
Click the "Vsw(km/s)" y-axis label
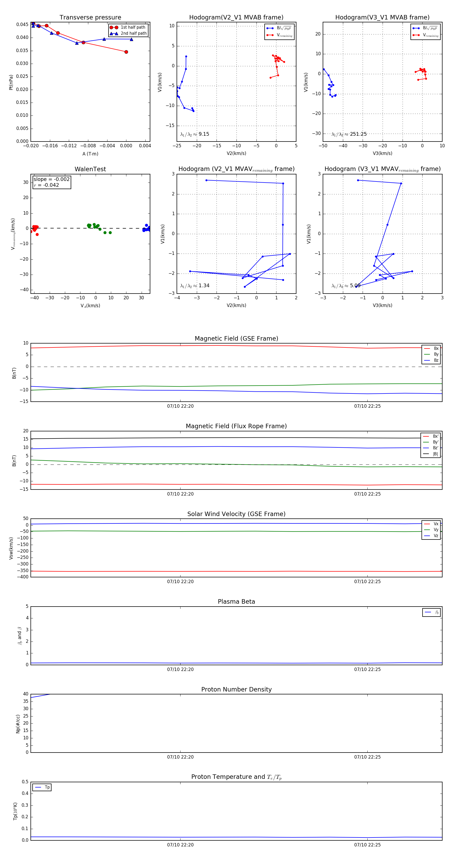pyautogui.click(x=11, y=548)
